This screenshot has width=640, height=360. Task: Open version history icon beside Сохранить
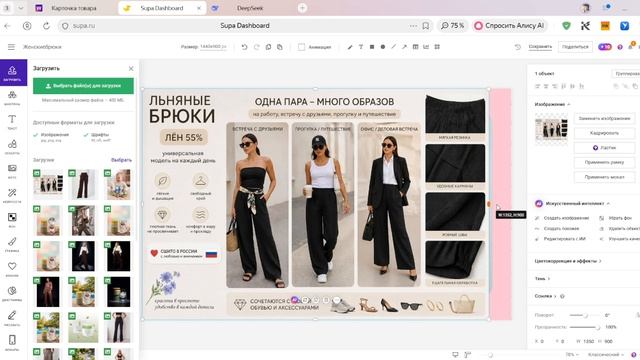518,47
